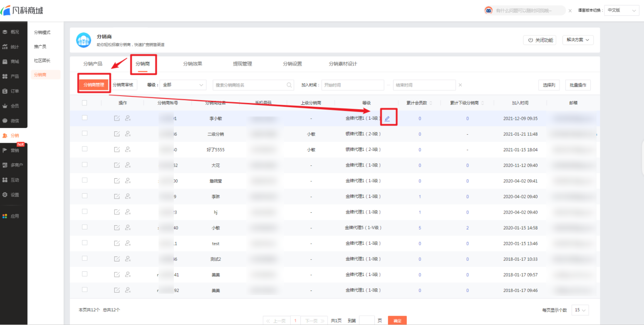Click edit icon in 二级分销 row
This screenshot has height=325, width=644.
point(117,134)
